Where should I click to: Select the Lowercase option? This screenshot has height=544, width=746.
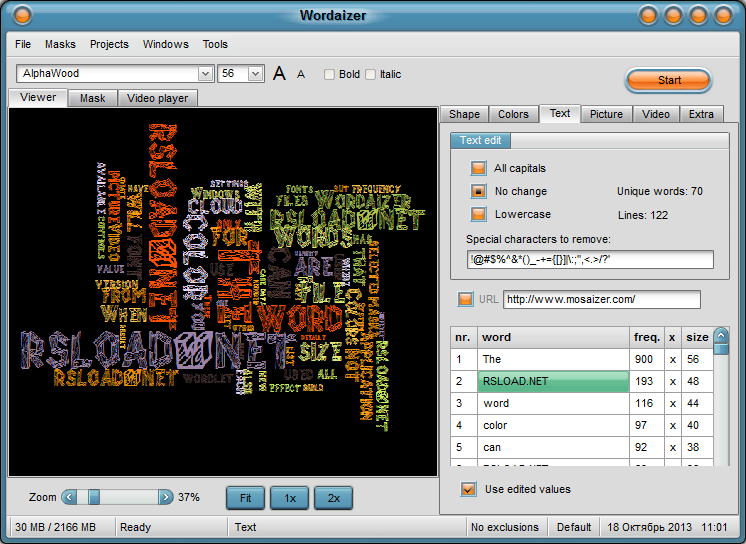tap(478, 214)
